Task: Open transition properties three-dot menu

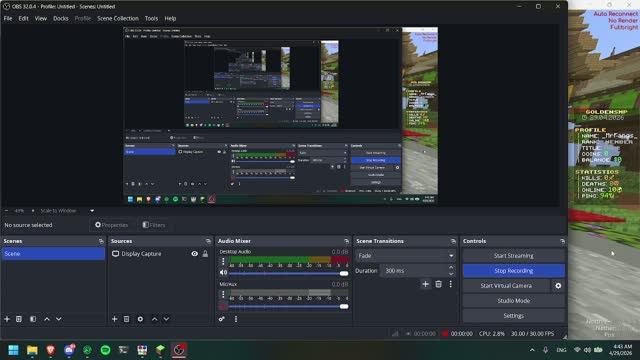Action: pos(451,284)
